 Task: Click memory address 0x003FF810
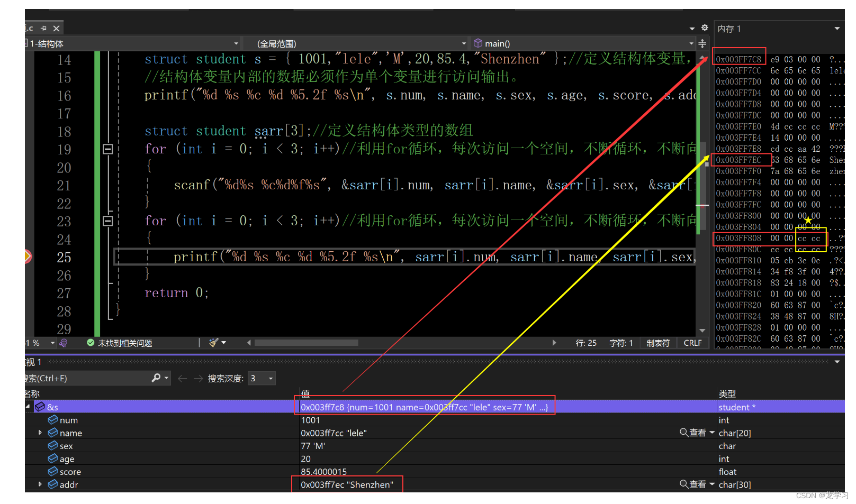(738, 260)
